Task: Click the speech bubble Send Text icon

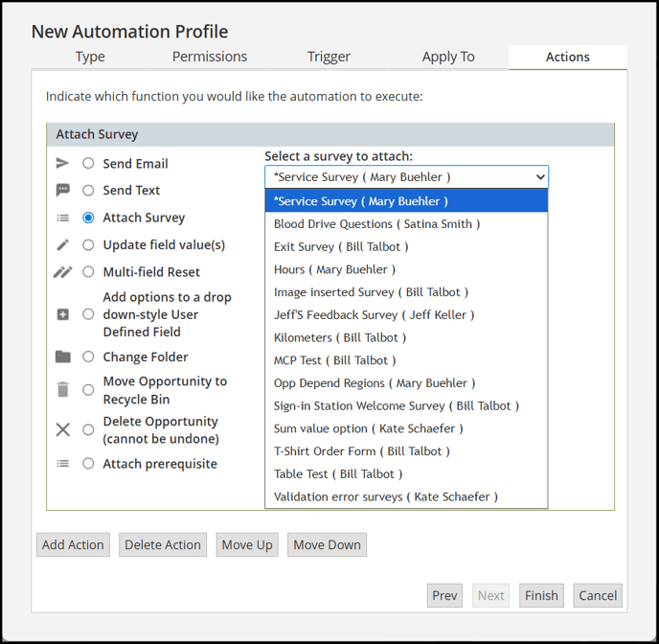Action: pyautogui.click(x=62, y=191)
